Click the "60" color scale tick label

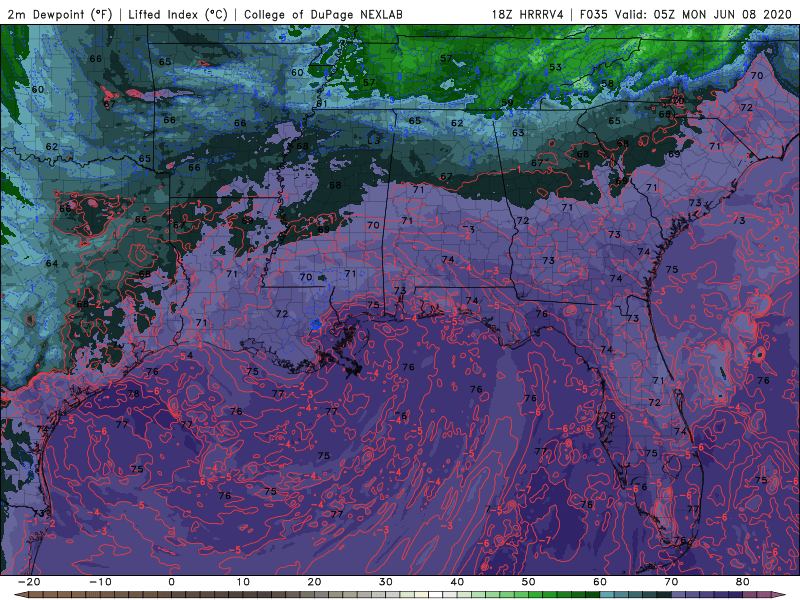[x=600, y=582]
